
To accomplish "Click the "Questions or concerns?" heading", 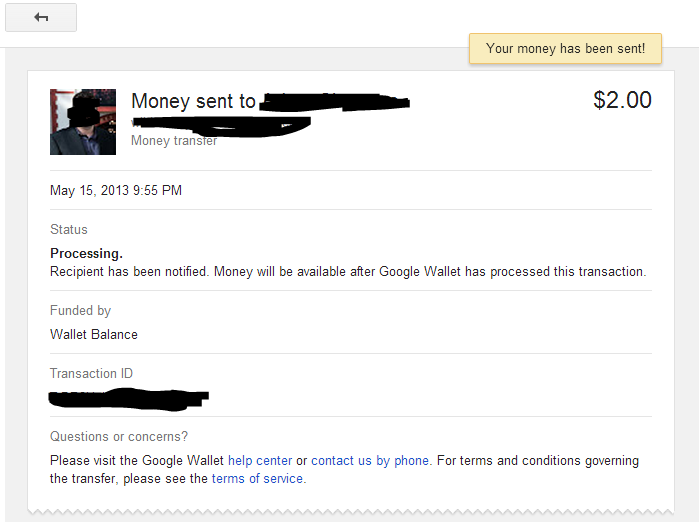I will [119, 437].
